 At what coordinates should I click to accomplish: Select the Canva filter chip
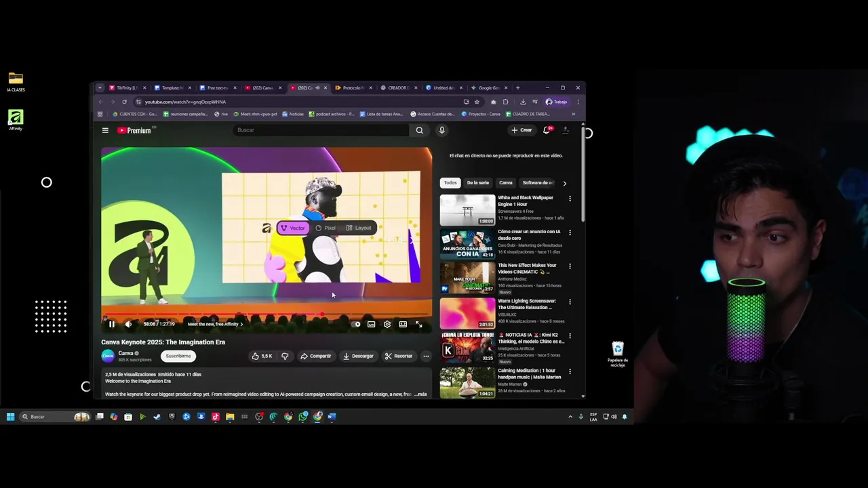pos(506,183)
